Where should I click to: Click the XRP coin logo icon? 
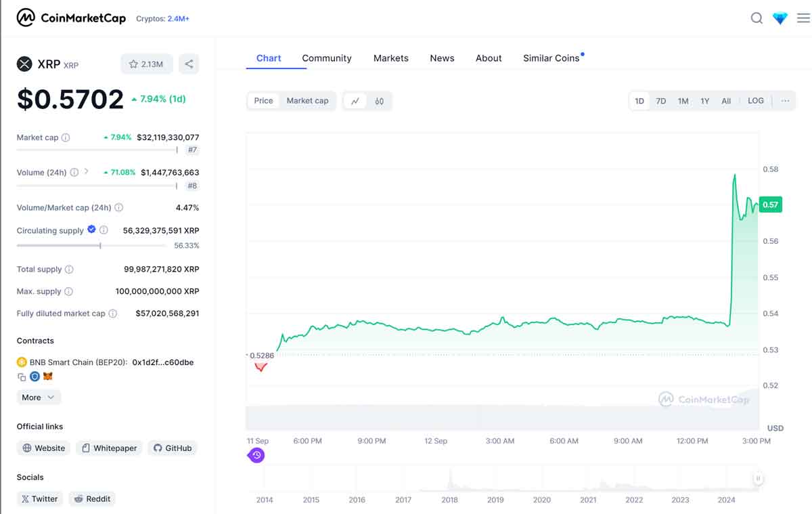pos(24,64)
